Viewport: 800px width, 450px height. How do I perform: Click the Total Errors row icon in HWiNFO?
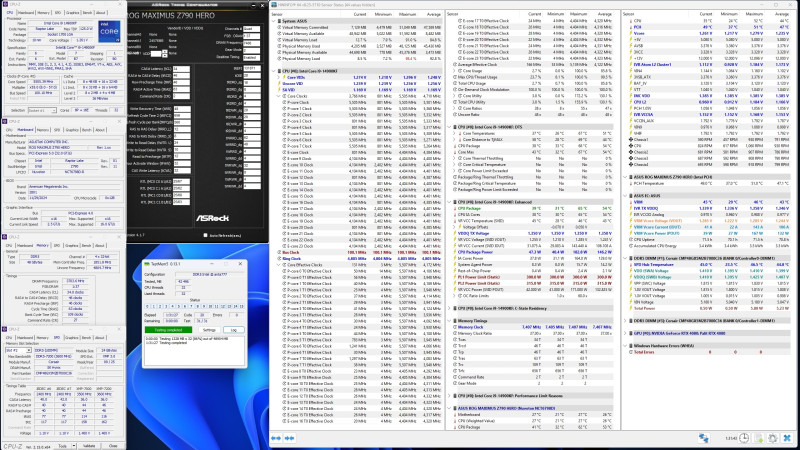click(x=631, y=352)
